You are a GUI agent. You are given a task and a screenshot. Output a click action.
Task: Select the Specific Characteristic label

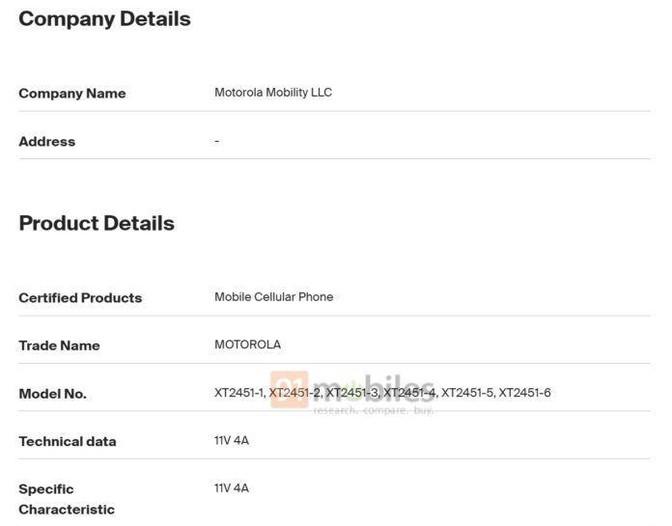tap(66, 499)
